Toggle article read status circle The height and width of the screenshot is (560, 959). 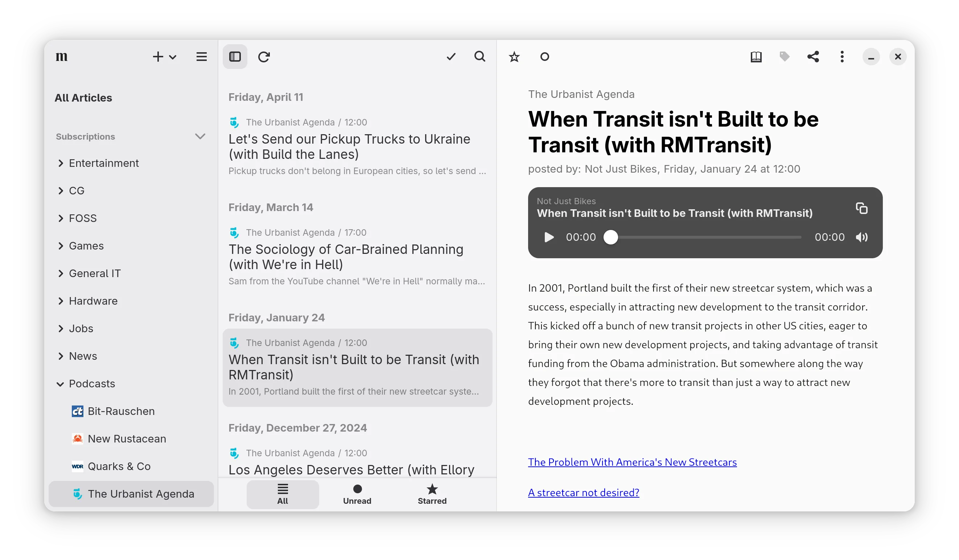(x=544, y=57)
